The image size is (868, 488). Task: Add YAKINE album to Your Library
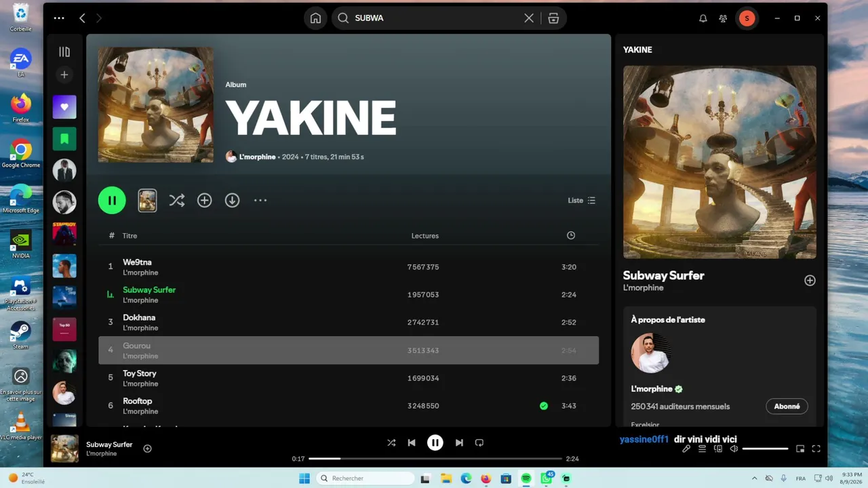pyautogui.click(x=205, y=201)
